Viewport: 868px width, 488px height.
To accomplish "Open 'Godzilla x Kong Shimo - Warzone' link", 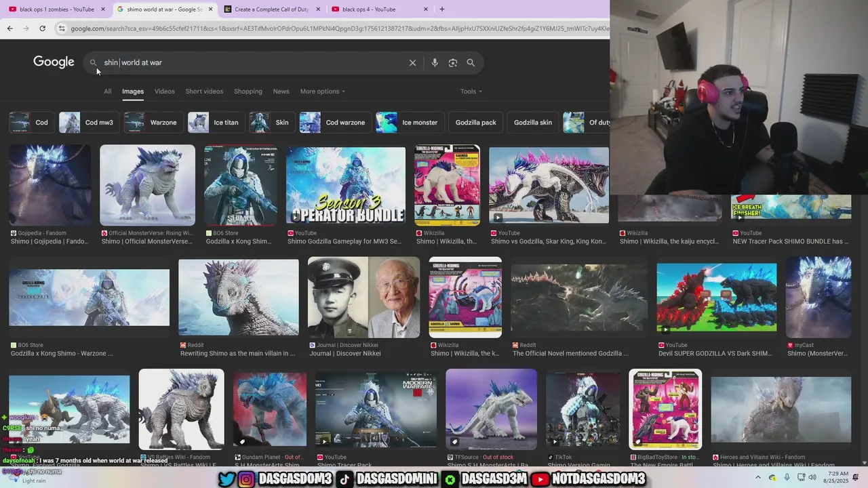I will (62, 353).
